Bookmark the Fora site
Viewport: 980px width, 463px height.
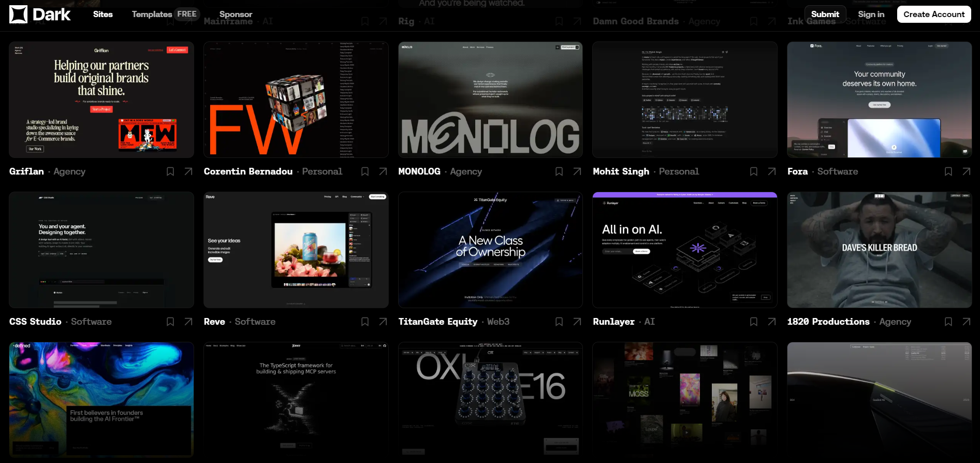tap(948, 171)
